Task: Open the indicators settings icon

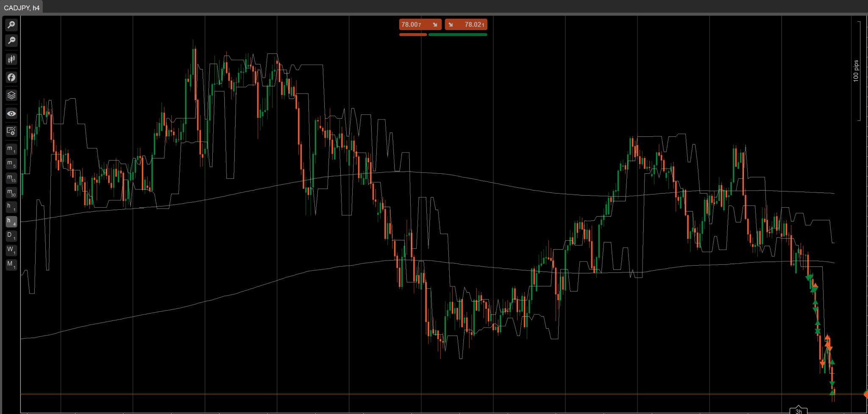Action: (11, 59)
